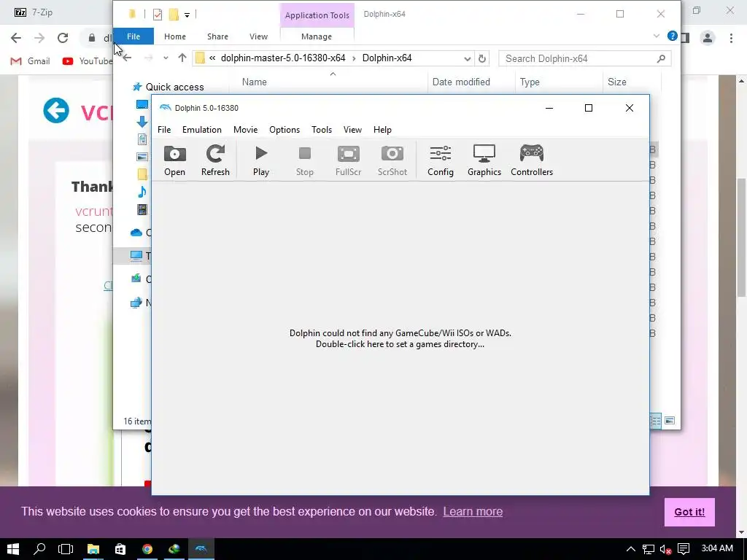747x560 pixels.
Task: Click Chrome's reload page button
Action: click(x=63, y=38)
